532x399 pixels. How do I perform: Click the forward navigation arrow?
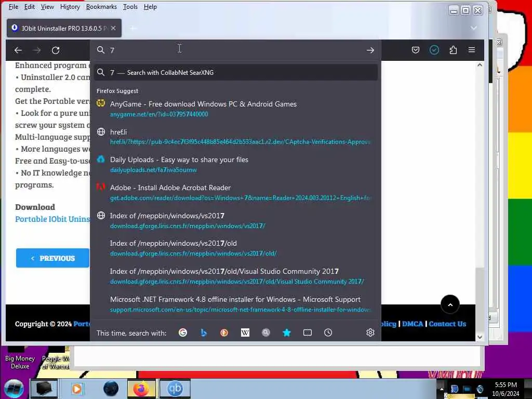pos(37,50)
